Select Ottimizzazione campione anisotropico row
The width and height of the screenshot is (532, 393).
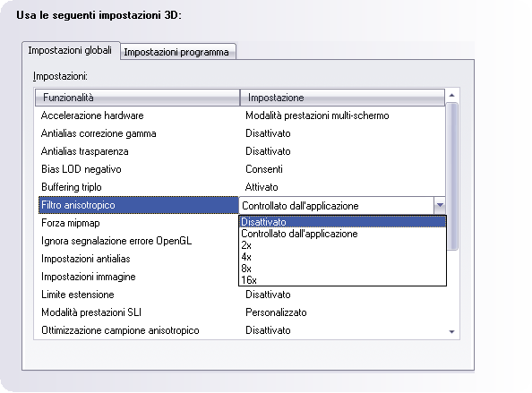pyautogui.click(x=240, y=330)
